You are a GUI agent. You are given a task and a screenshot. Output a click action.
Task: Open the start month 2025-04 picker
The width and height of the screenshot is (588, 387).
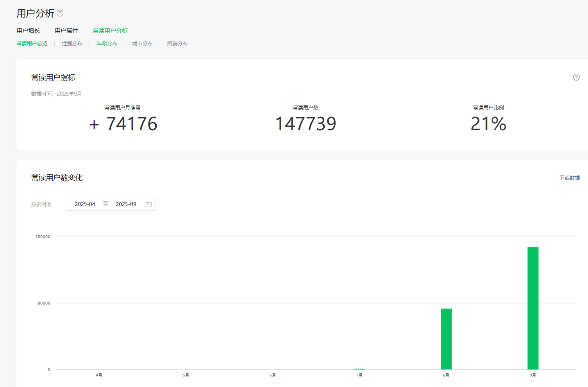click(x=85, y=204)
